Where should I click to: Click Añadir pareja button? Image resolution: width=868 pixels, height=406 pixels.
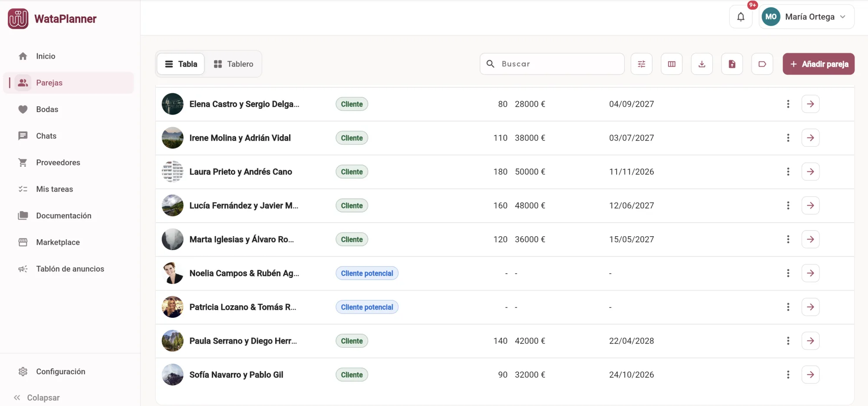click(x=819, y=64)
